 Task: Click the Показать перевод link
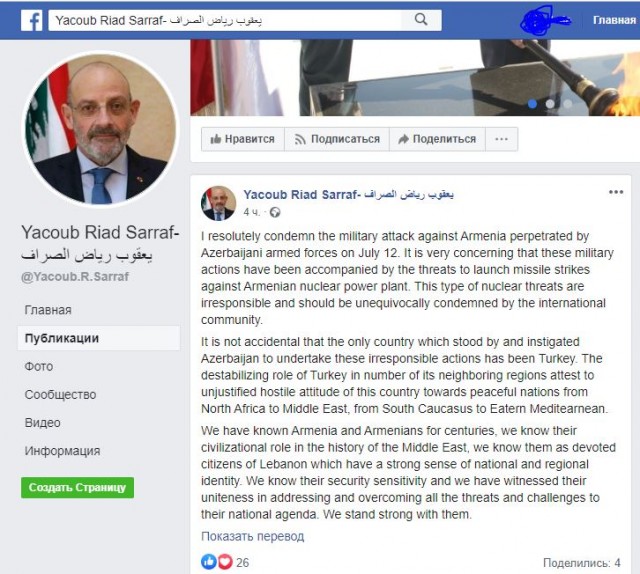coord(253,536)
